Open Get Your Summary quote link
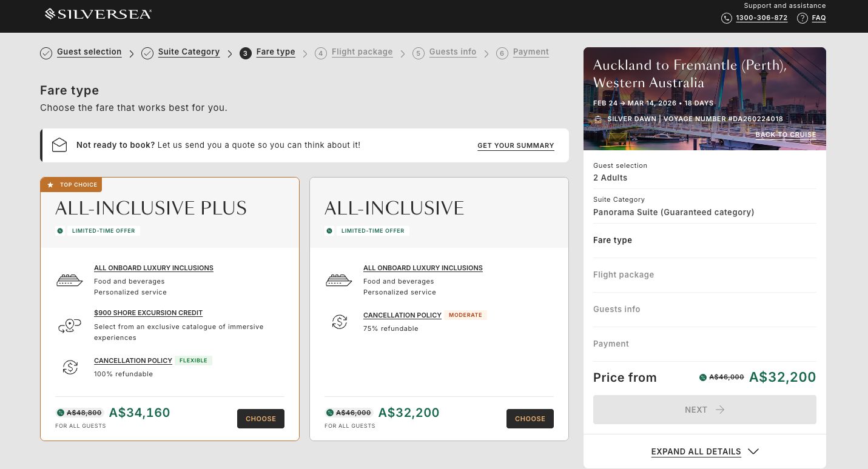The image size is (868, 469). [516, 145]
